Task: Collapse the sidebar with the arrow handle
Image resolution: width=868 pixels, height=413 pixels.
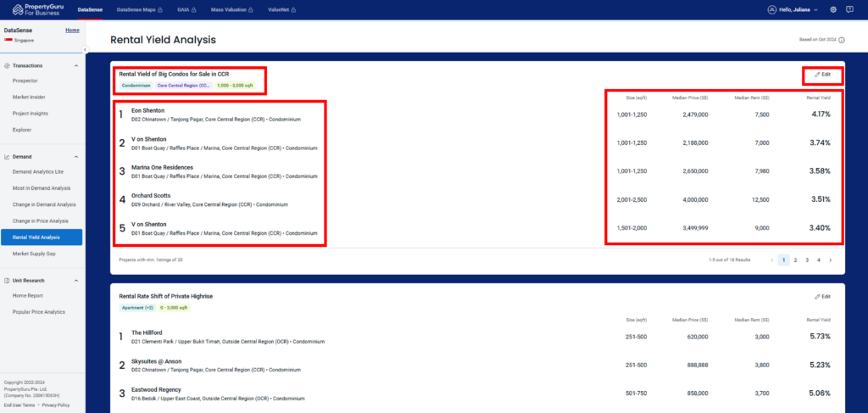Action: (86, 50)
